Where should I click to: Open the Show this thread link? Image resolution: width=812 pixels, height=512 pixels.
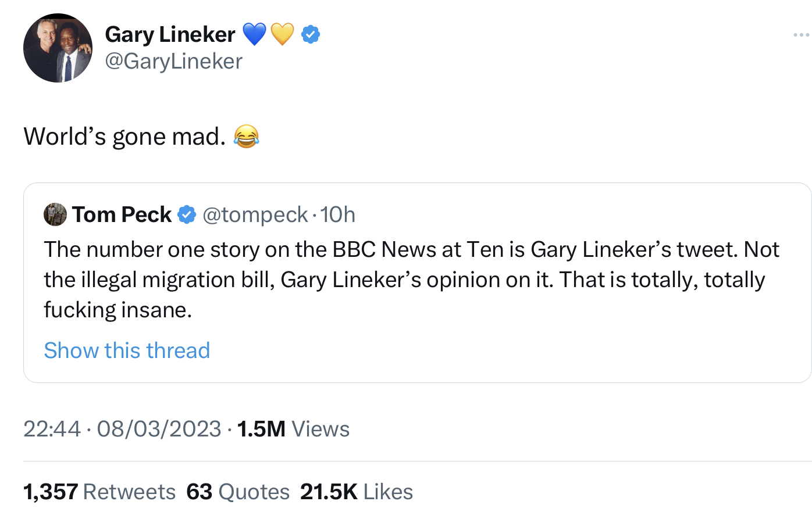click(x=127, y=350)
